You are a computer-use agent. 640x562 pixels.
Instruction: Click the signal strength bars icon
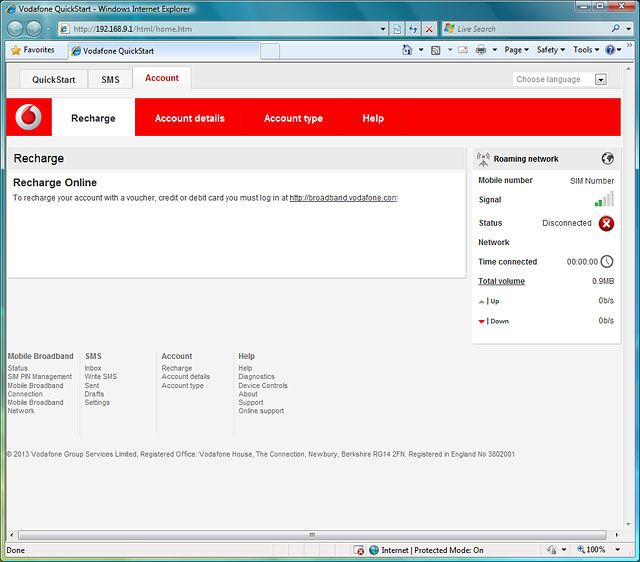(604, 200)
